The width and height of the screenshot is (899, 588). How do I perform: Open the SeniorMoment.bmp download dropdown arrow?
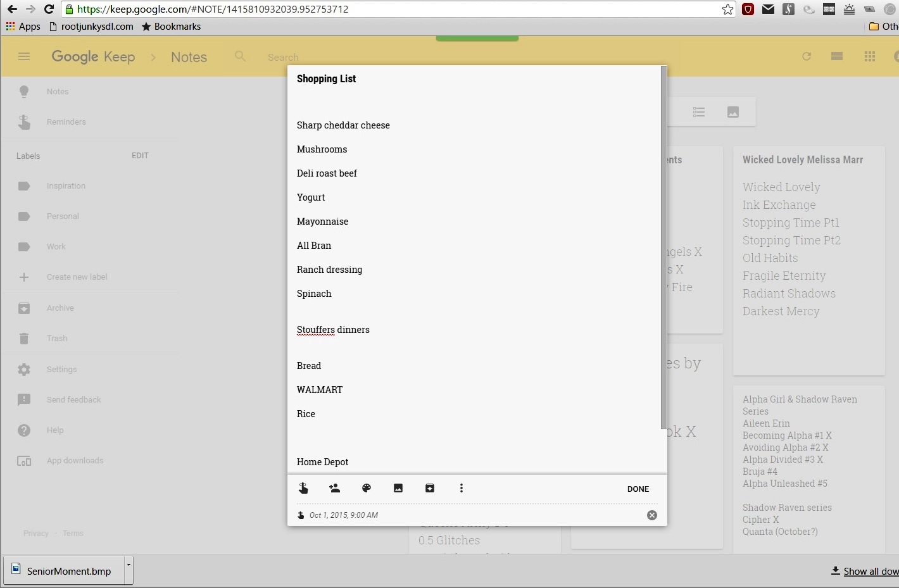tap(129, 571)
